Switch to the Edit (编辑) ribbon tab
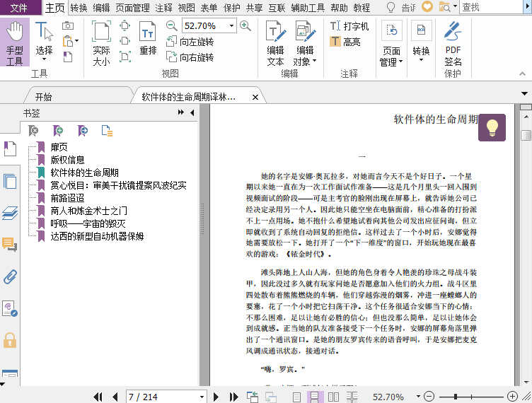The image size is (532, 403). [101, 8]
